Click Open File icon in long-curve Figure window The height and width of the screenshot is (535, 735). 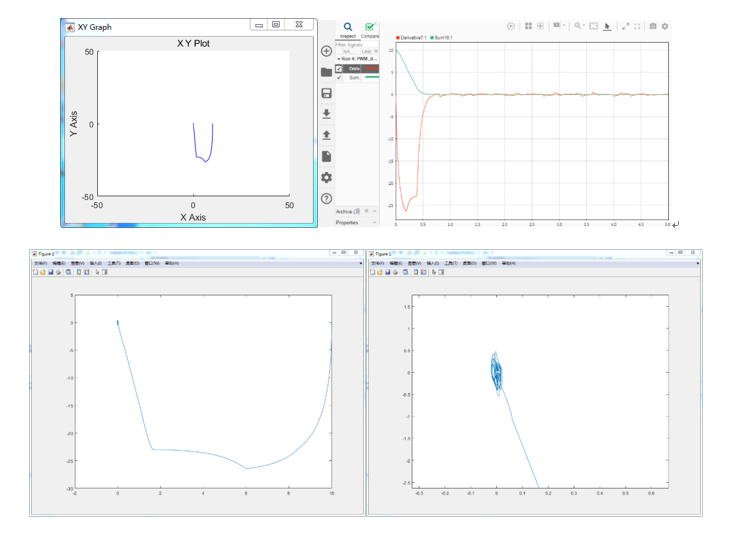point(43,272)
